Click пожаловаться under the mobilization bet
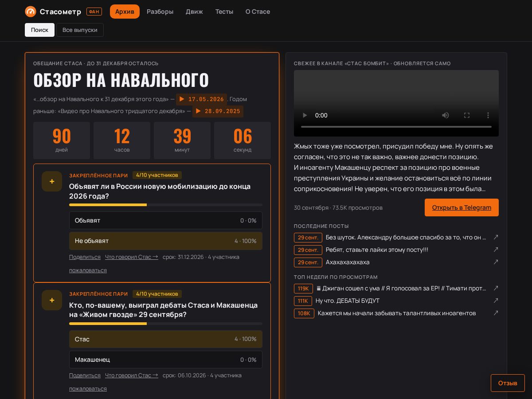This screenshot has width=532, height=399. click(88, 270)
